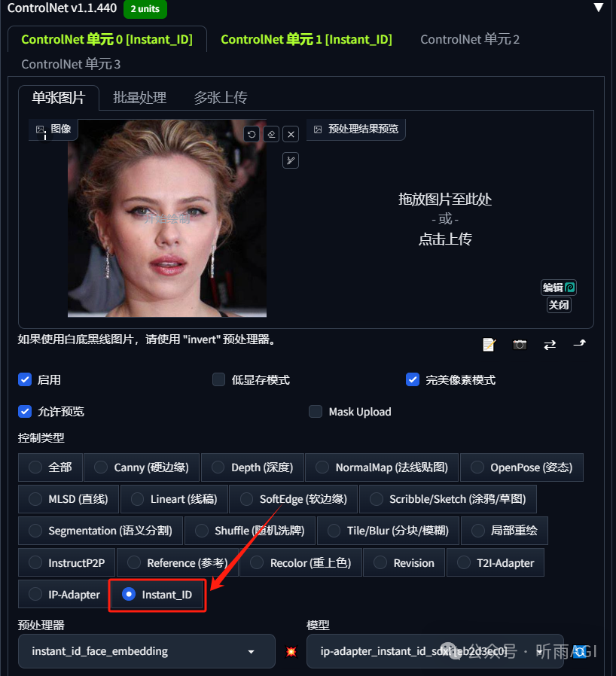
Task: Open new canvas via notepad icon
Action: pyautogui.click(x=489, y=345)
